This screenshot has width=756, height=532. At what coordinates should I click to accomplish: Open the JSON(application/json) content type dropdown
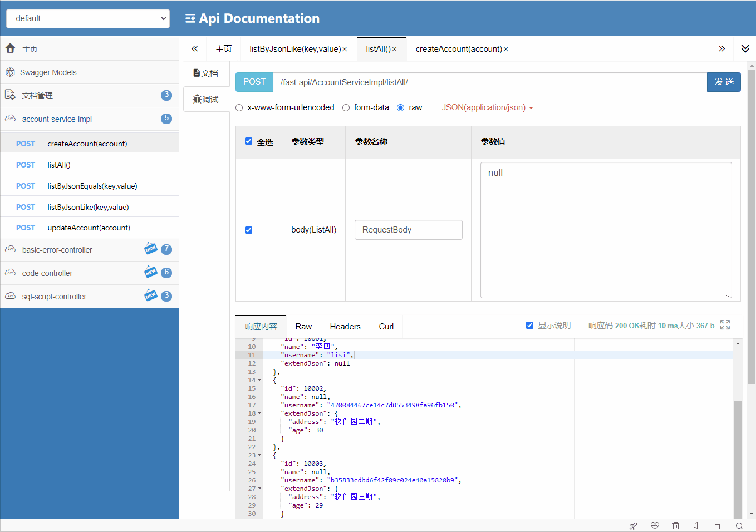pos(487,107)
